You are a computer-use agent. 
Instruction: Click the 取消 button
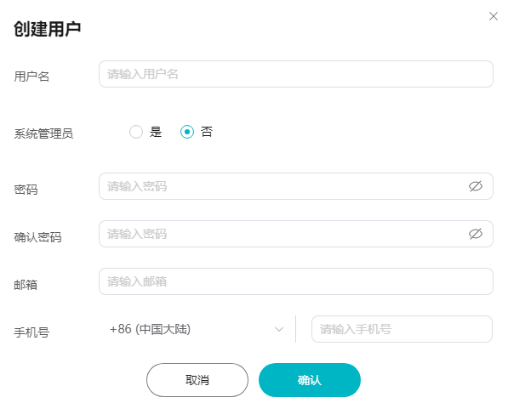(197, 380)
